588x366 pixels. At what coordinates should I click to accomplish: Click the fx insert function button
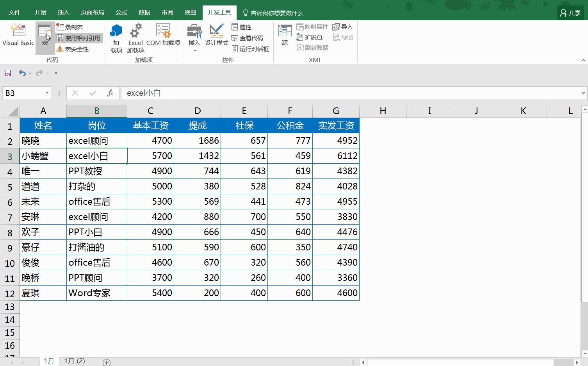[x=110, y=93]
